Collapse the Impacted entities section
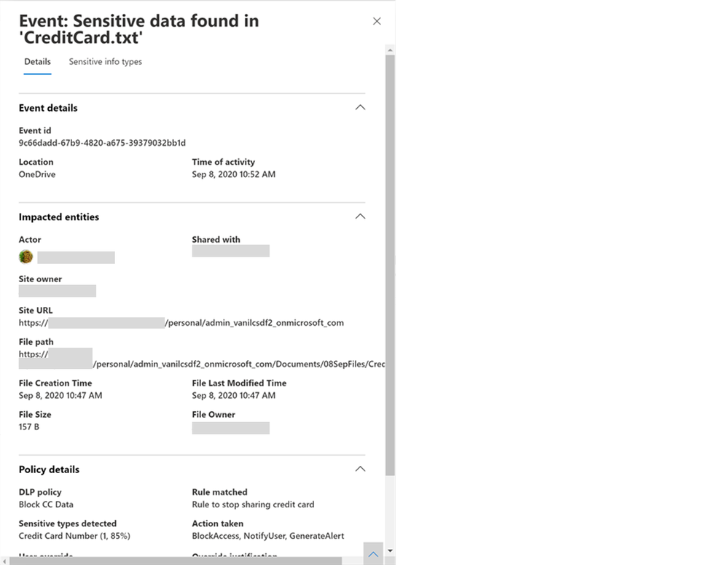 coord(359,217)
